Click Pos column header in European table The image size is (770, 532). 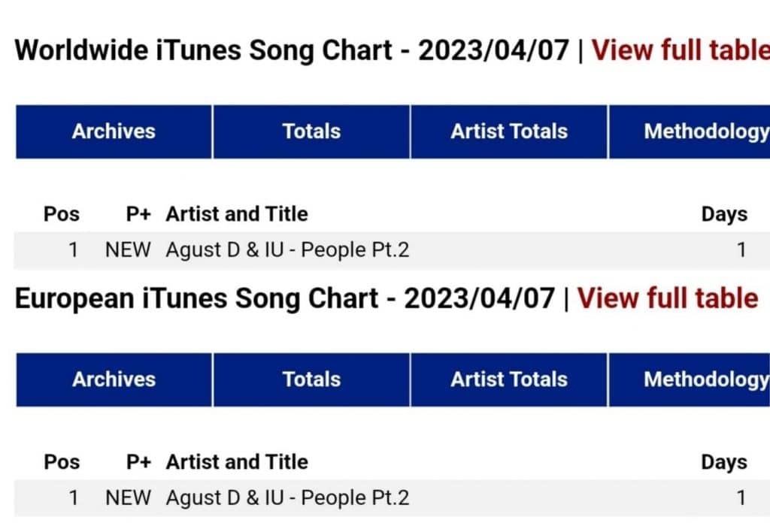(x=62, y=462)
